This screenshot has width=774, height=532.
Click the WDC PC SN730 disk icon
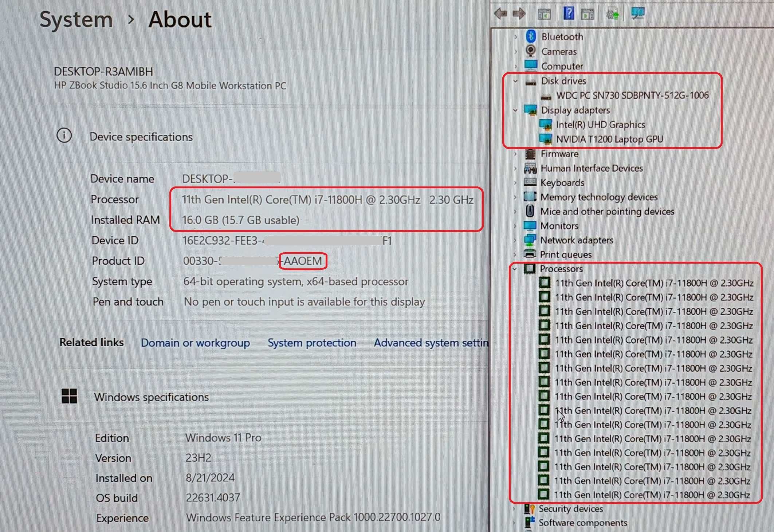[x=546, y=96]
